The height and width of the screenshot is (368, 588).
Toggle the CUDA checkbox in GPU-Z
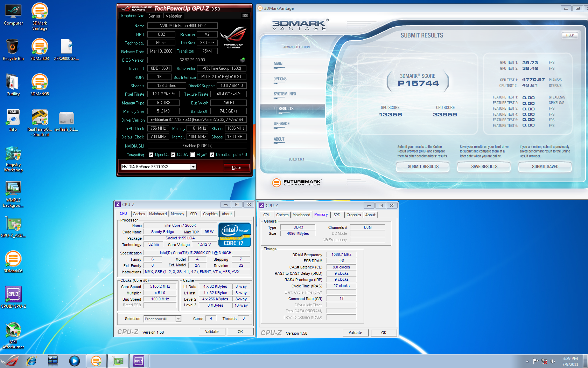(x=173, y=155)
